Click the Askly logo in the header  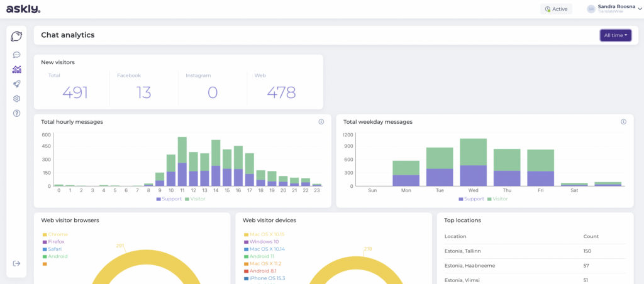tap(23, 9)
